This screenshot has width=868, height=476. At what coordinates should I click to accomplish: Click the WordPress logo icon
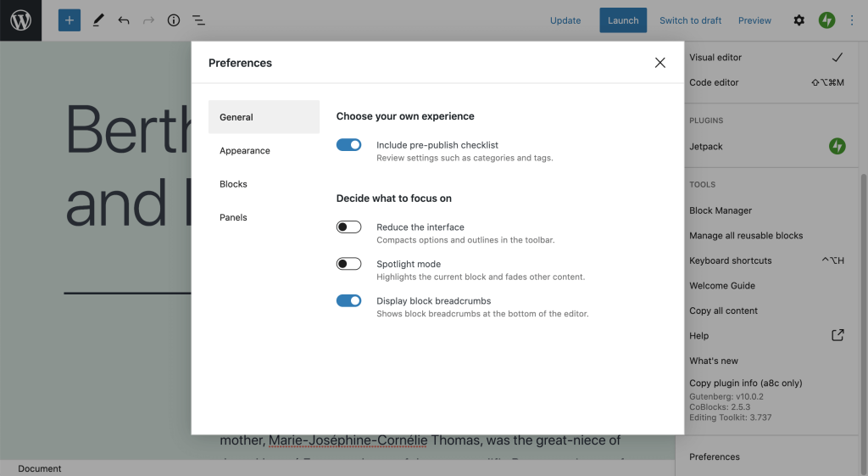pyautogui.click(x=20, y=20)
